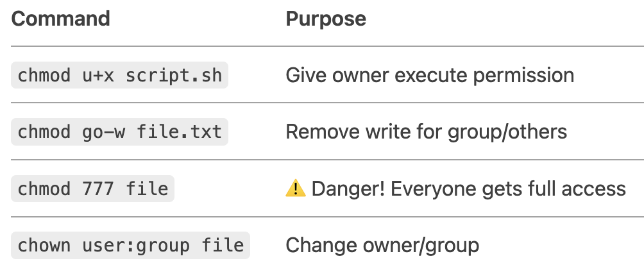This screenshot has height=272, width=644.
Task: Click the Everyone gets full access text
Action: pos(508,189)
